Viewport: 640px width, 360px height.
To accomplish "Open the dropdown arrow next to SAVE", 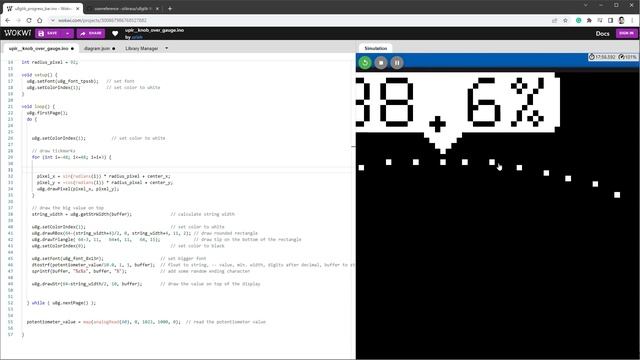I will click(68, 33).
